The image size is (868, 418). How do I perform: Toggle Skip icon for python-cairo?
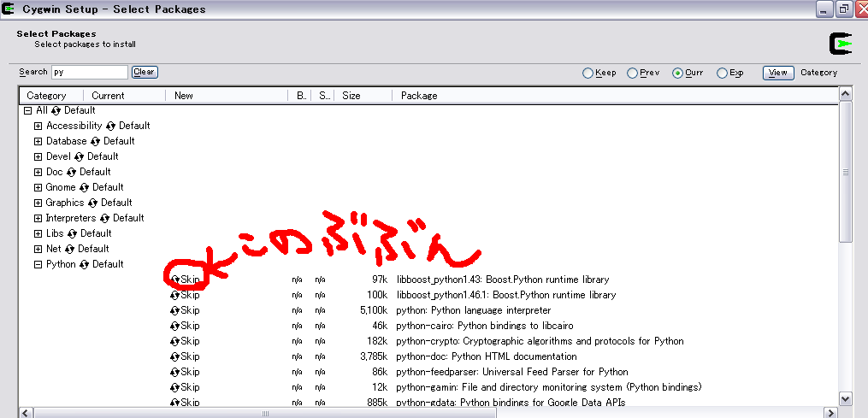point(175,326)
